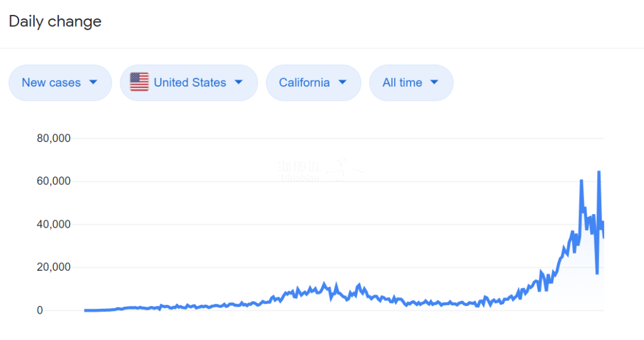This screenshot has height=340, width=644.
Task: Click the arrow beside All time
Action: point(434,82)
